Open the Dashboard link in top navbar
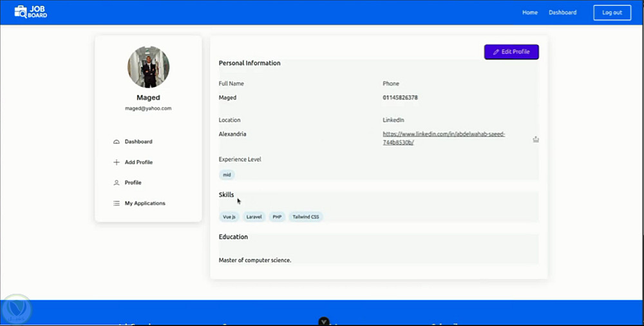Viewport: 644px width, 326px height. [562, 12]
